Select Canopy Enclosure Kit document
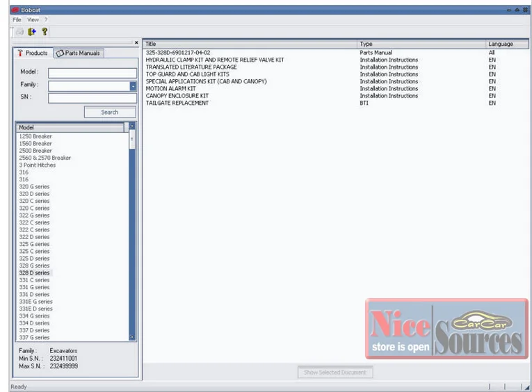The width and height of the screenshot is (532, 392). tap(177, 96)
